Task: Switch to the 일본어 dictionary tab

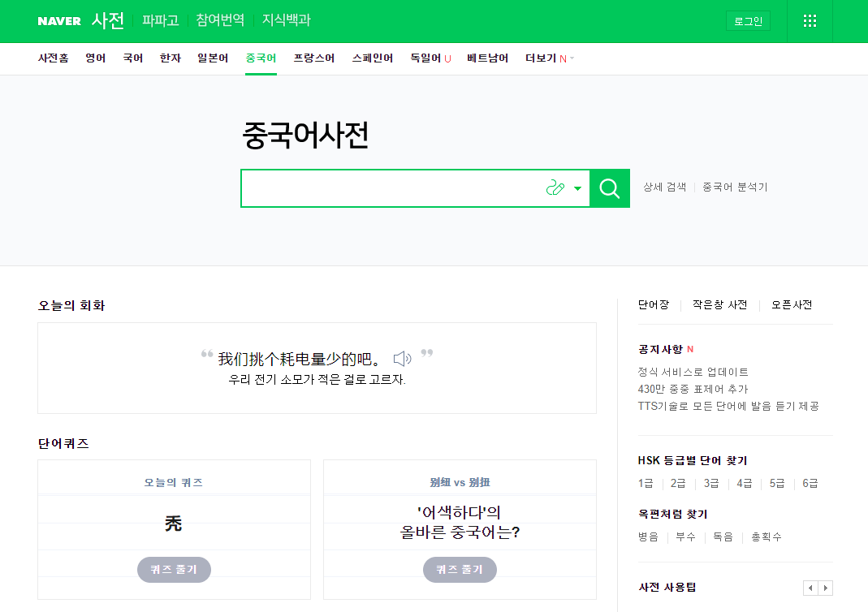Action: (x=213, y=58)
